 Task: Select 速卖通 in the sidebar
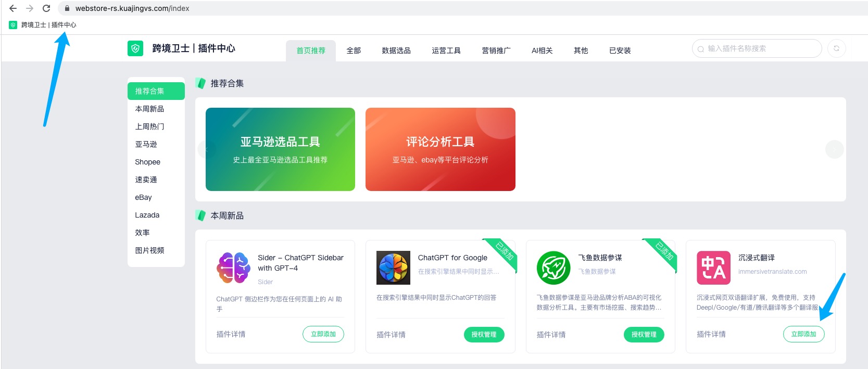pyautogui.click(x=156, y=180)
